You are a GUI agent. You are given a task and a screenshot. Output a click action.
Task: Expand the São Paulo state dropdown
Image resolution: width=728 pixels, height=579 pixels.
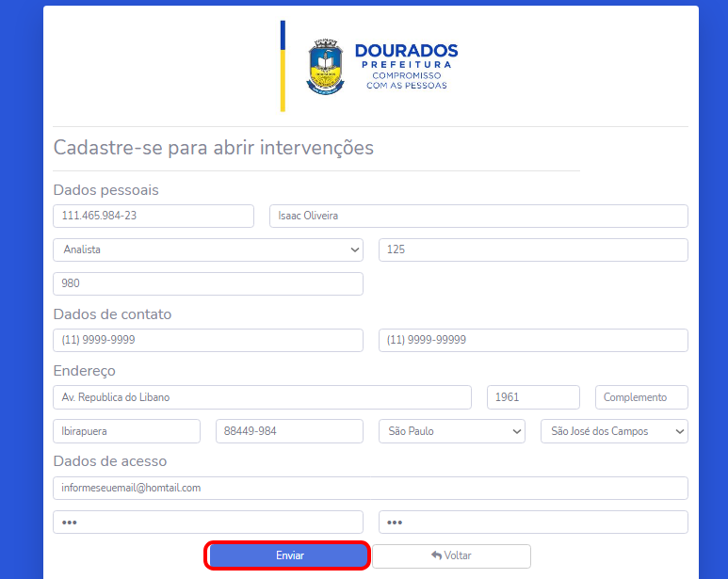tap(452, 431)
